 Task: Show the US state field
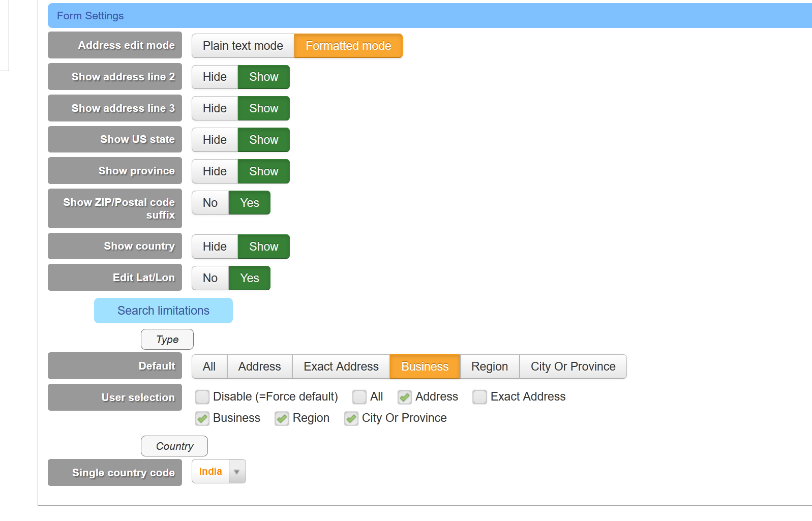pos(264,140)
